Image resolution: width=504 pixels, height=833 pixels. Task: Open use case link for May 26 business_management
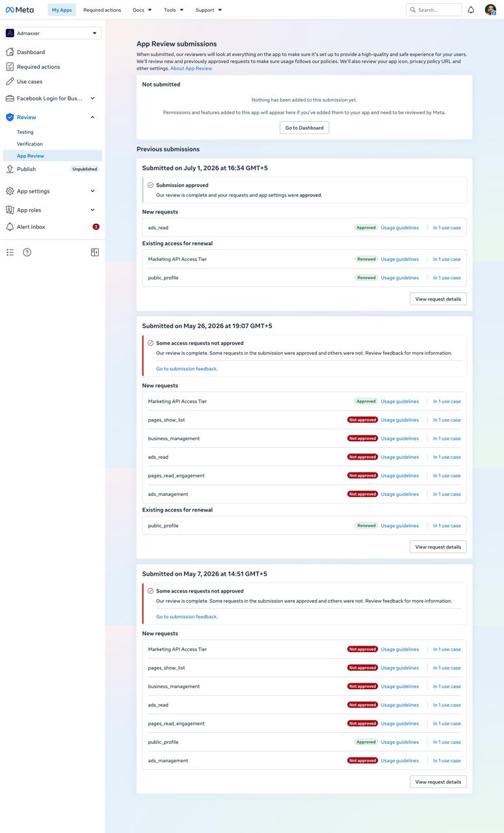click(x=447, y=439)
